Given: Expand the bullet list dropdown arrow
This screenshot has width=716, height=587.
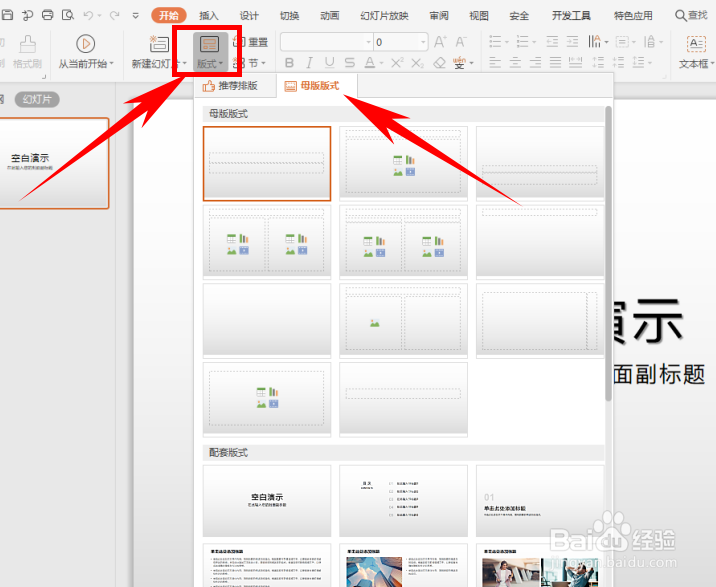Looking at the screenshot, I should [x=507, y=42].
